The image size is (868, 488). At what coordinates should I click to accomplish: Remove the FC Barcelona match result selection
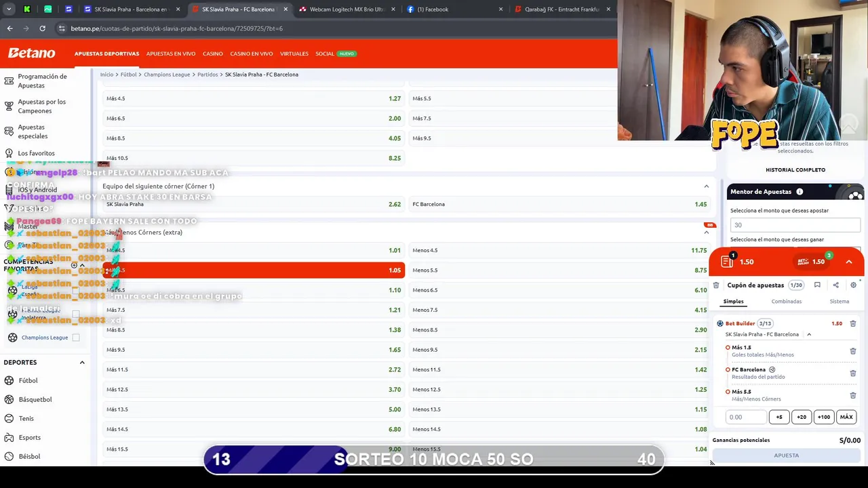[853, 373]
